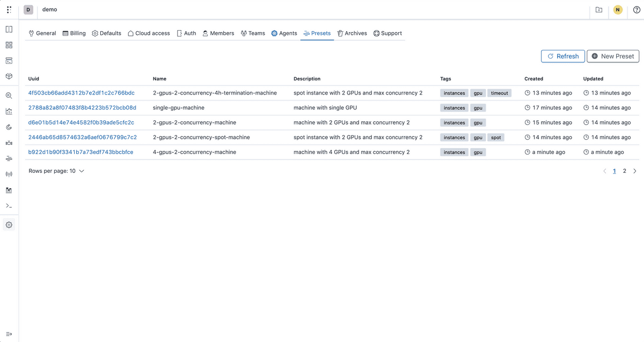Open the Members tab
Image resolution: width=644 pixels, height=342 pixels.
218,33
